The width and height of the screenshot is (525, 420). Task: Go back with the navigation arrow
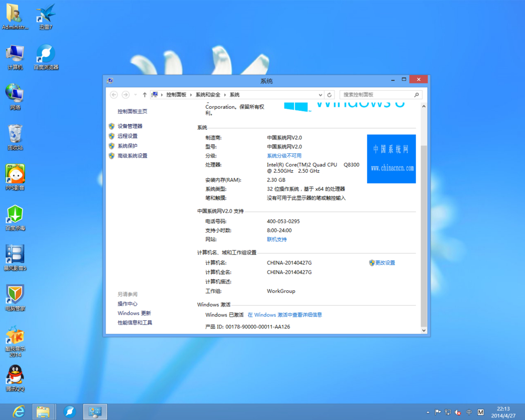pos(114,95)
